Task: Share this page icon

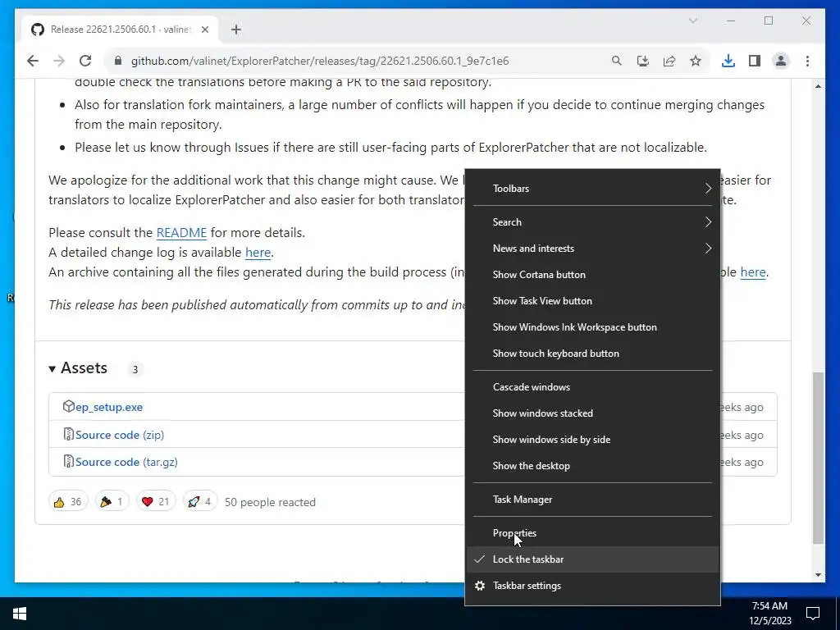Action: [669, 61]
